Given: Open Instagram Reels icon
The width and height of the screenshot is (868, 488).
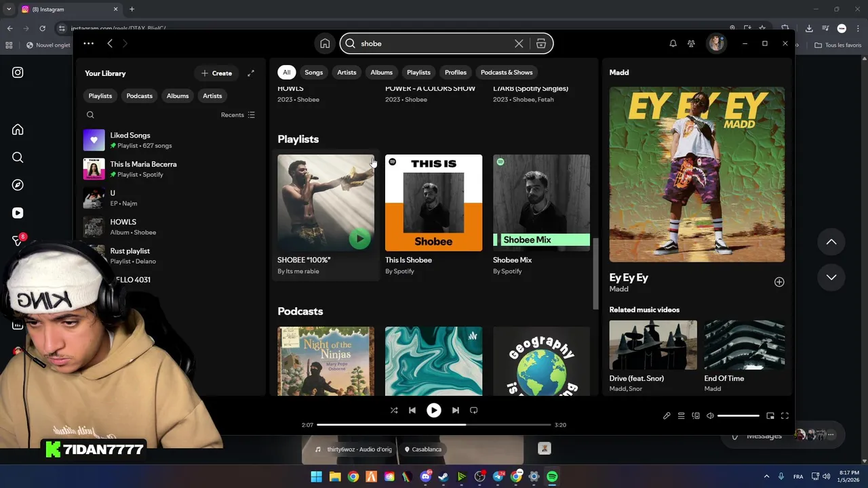Looking at the screenshot, I should 18,213.
